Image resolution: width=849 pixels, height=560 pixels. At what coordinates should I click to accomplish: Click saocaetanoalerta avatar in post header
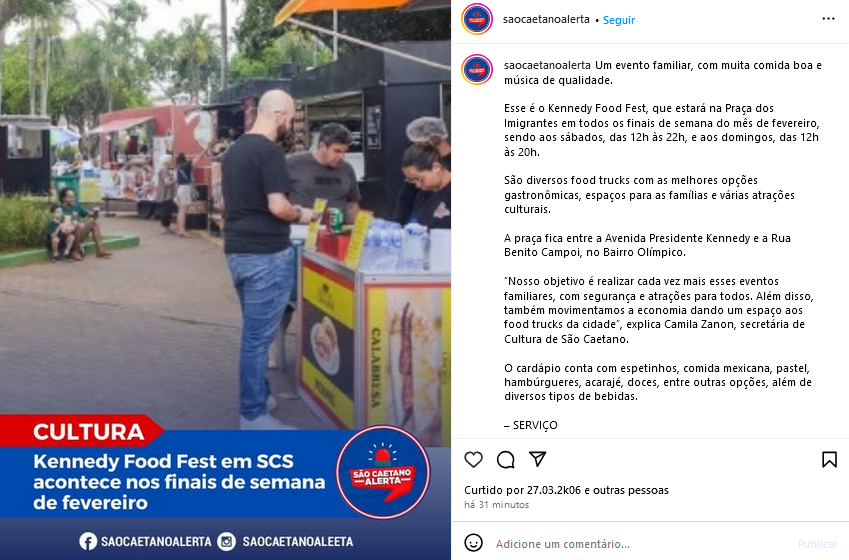[x=477, y=19]
